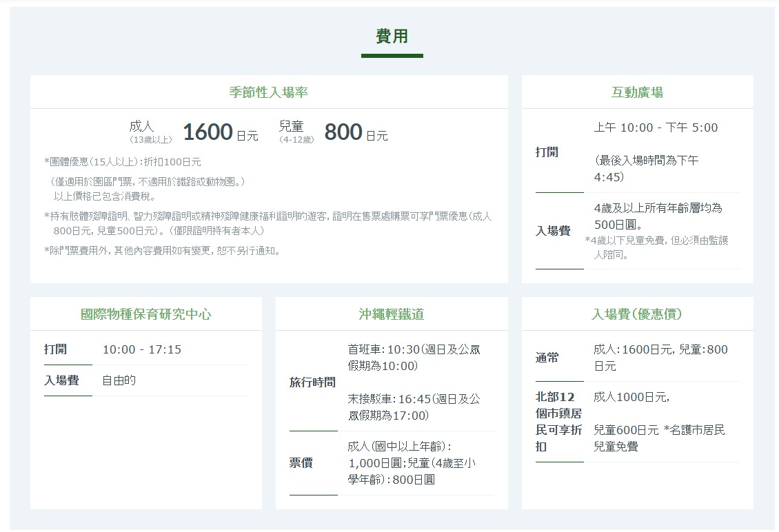Click 成人 (13歲以上) label
The width and height of the screenshot is (779, 532).
150,132
